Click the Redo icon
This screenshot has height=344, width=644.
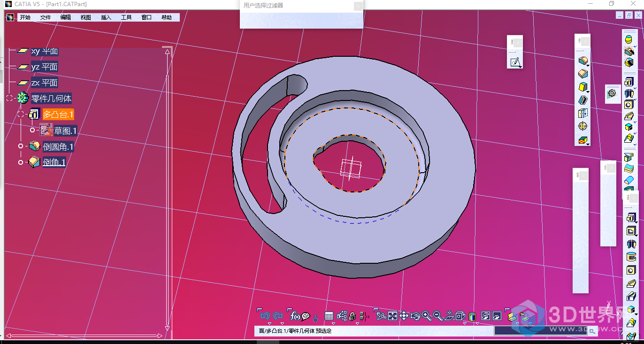click(x=278, y=316)
